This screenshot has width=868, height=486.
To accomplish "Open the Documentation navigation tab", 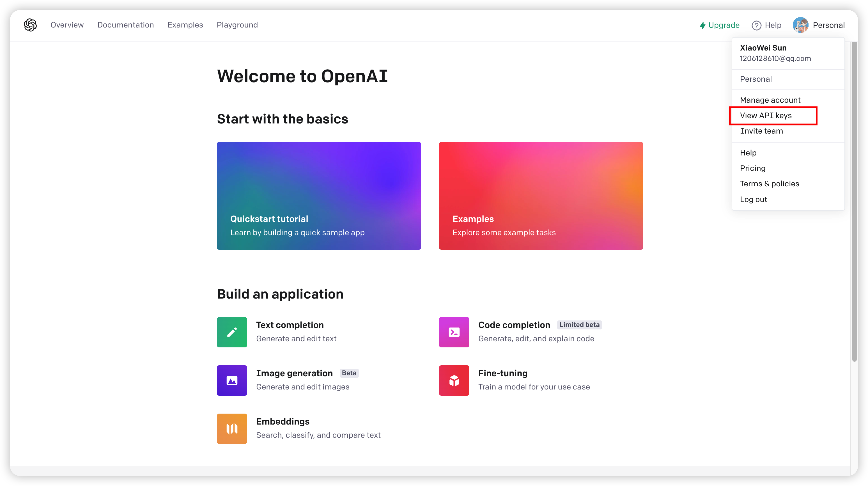I will [125, 25].
